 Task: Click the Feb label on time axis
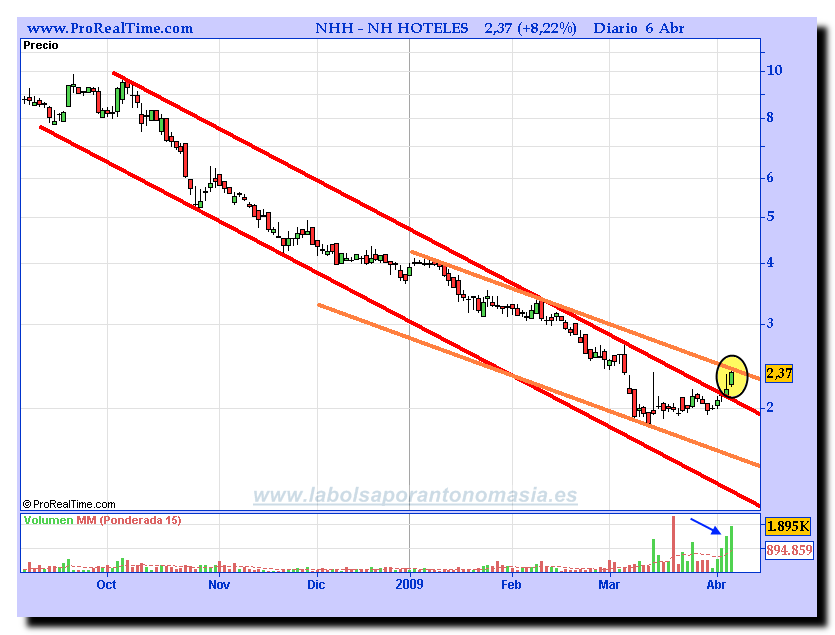[x=511, y=584]
